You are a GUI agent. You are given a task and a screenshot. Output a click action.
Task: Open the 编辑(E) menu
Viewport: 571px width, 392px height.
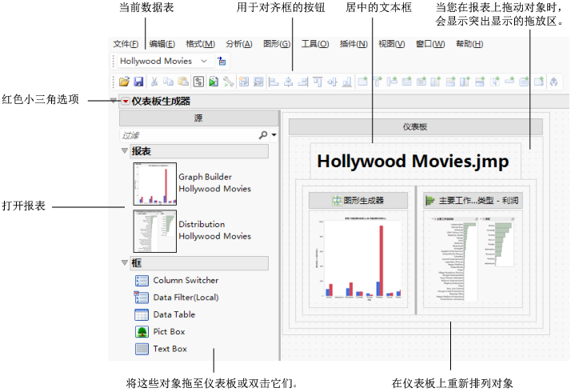click(x=162, y=44)
